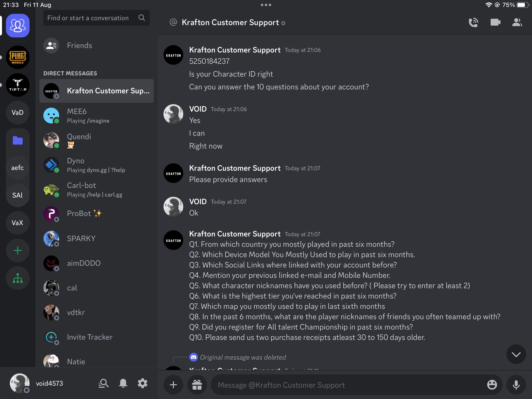Open user settings gear icon
Screen dimensions: 532x399
click(142, 383)
